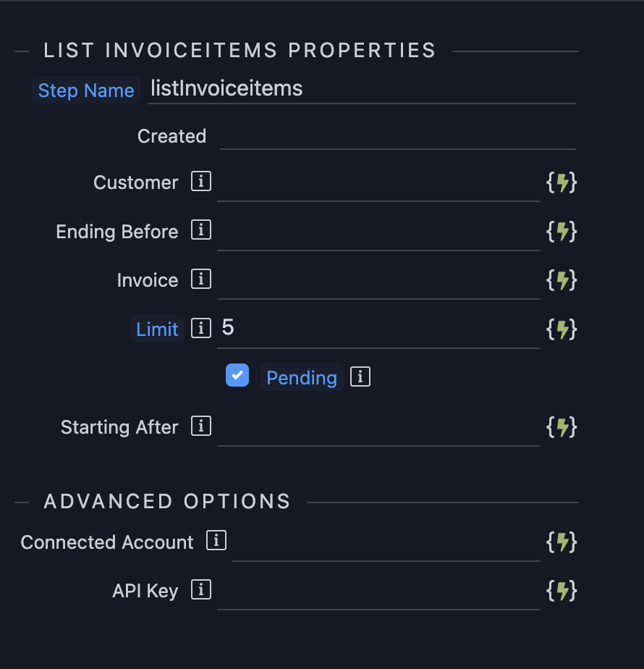The width and height of the screenshot is (644, 669).
Task: Click the Limit field showing 5
Action: (x=378, y=329)
